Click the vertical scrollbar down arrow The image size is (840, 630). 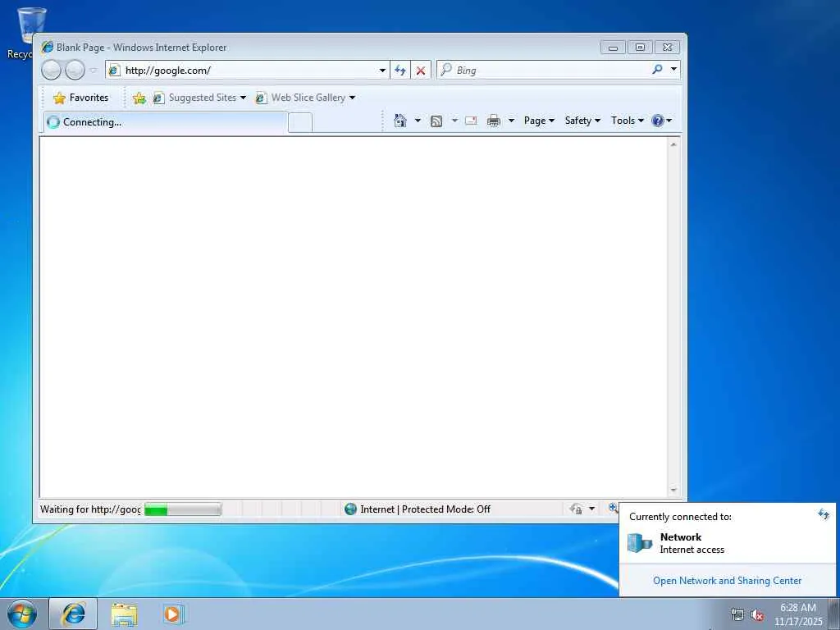coord(674,491)
